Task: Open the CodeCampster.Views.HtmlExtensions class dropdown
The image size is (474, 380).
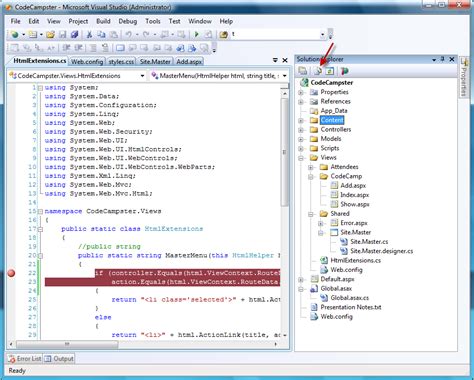Action: 142,76
